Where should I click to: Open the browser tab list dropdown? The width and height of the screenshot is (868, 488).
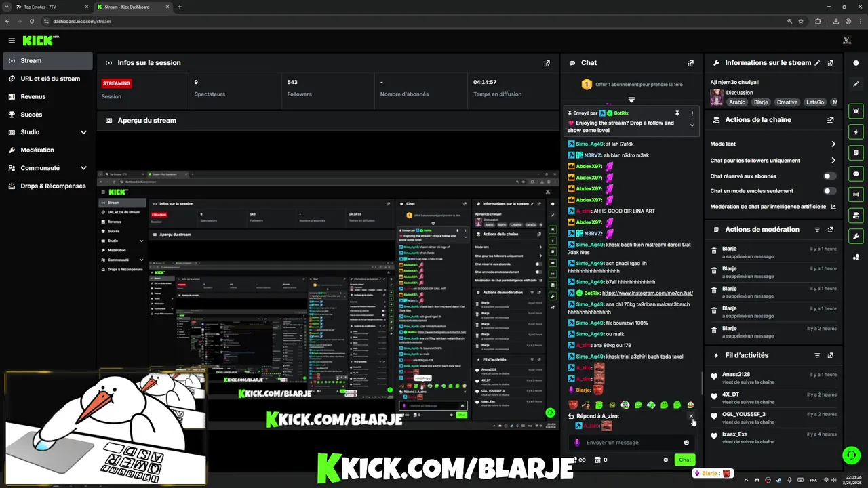coord(7,7)
